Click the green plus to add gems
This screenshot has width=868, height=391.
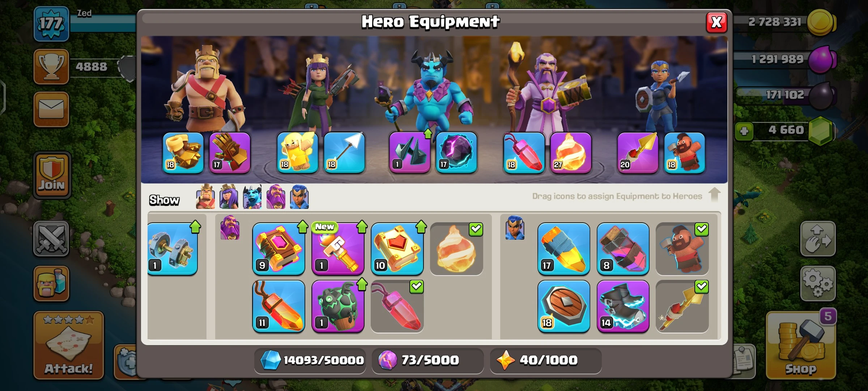pyautogui.click(x=744, y=131)
